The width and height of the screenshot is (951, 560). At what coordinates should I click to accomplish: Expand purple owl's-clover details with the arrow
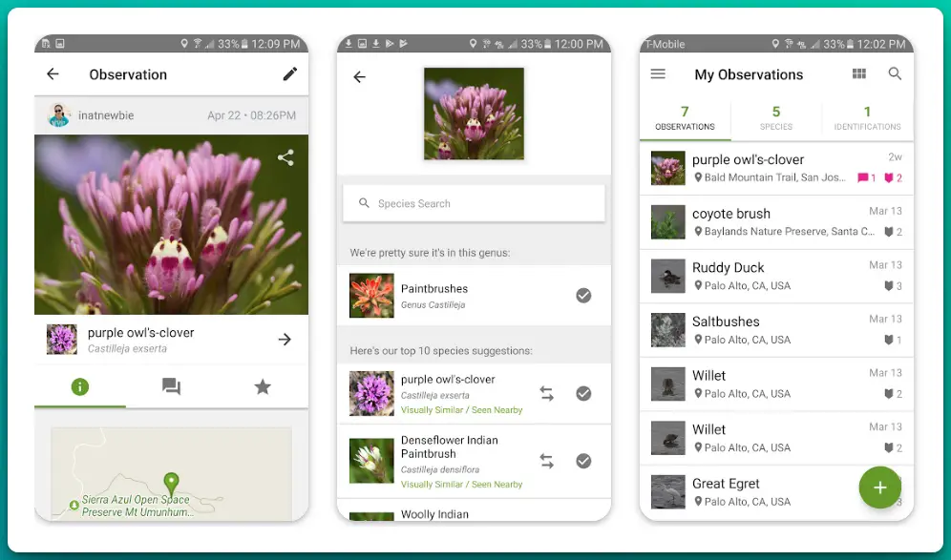coord(285,340)
